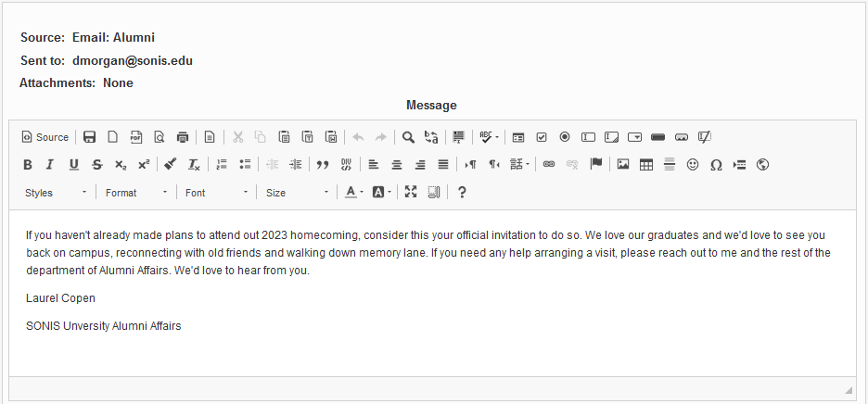Create a Div container icon
The height and width of the screenshot is (404, 868).
pyautogui.click(x=346, y=164)
